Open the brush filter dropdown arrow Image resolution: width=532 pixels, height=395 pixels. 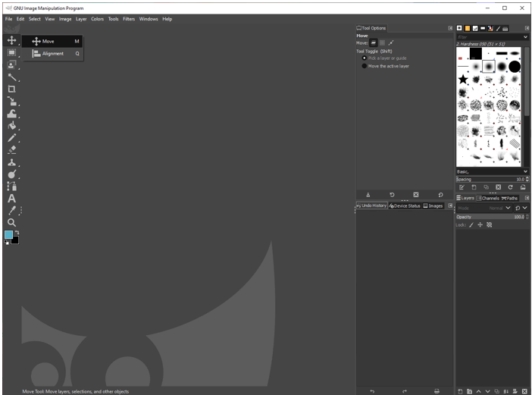(x=525, y=36)
